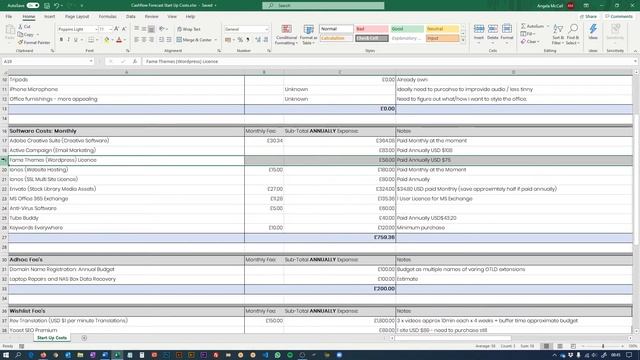640x360 pixels.
Task: Toggle bold formatting
Action: [61, 40]
